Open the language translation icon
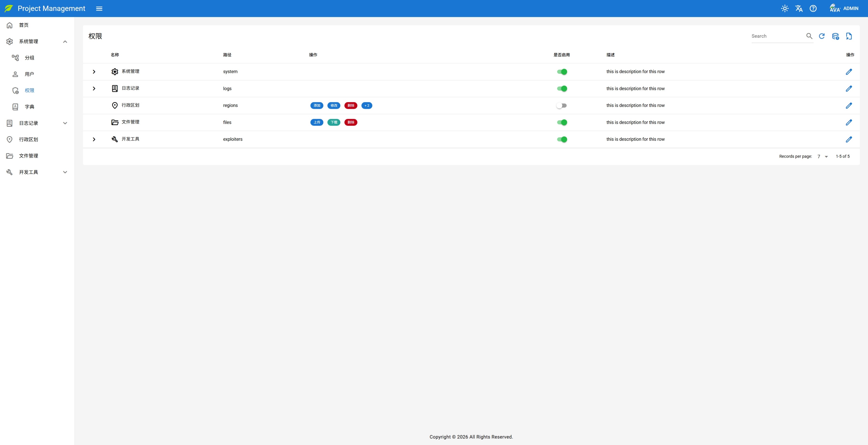 coord(799,8)
